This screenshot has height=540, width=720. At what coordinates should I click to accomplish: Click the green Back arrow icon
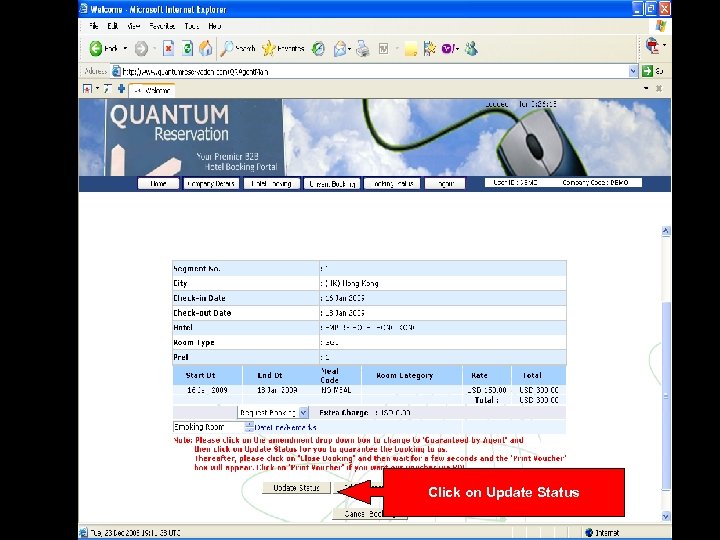(96, 49)
